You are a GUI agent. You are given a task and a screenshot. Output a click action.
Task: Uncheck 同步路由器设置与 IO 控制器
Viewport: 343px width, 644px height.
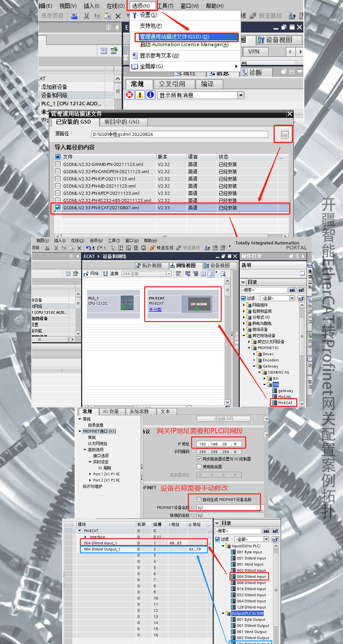coord(199,458)
